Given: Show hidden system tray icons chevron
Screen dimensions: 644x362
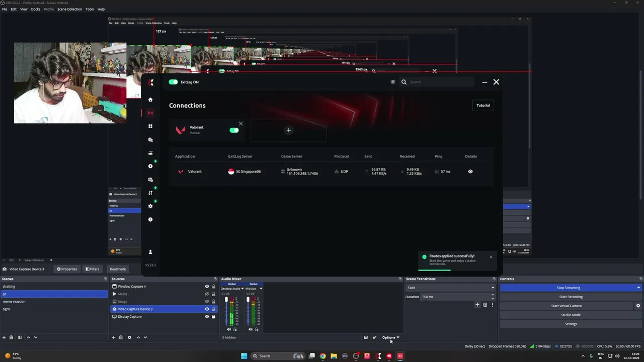Looking at the screenshot, I should tap(583, 356).
